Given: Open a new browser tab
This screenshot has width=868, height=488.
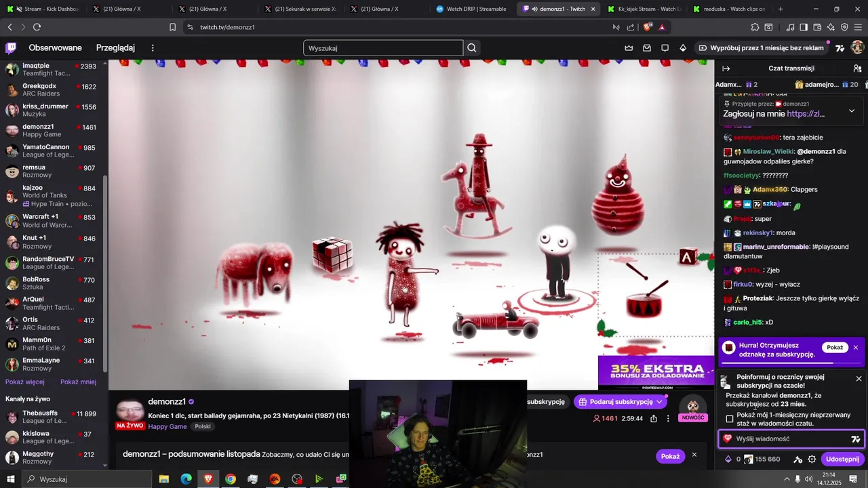Looking at the screenshot, I should [x=781, y=9].
